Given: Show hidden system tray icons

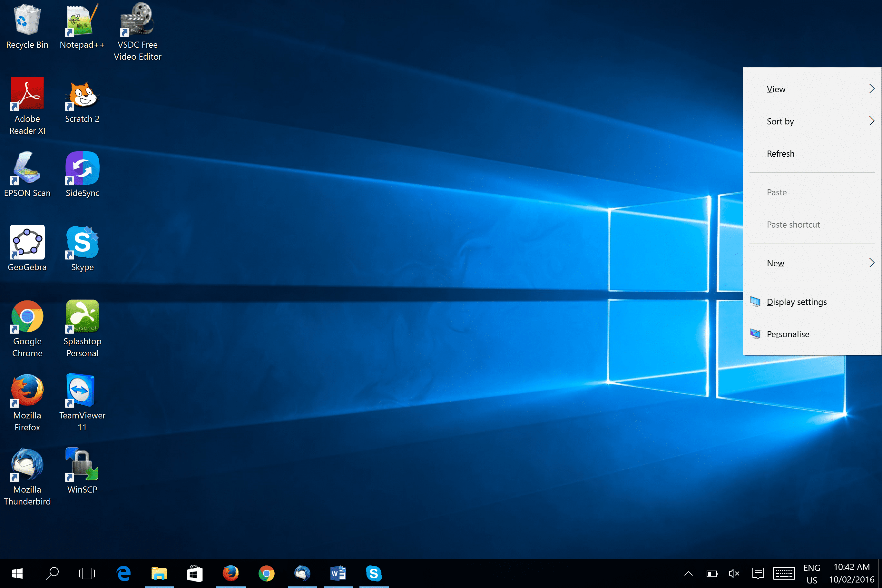Looking at the screenshot, I should click(689, 573).
